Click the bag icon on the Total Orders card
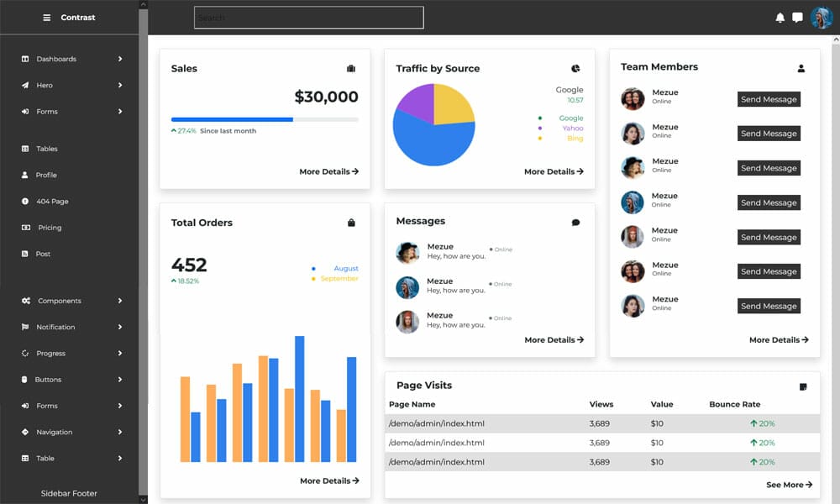 tap(352, 223)
